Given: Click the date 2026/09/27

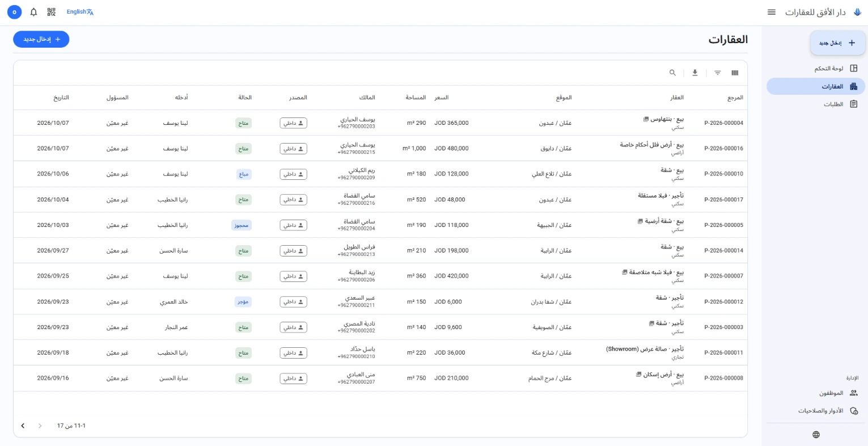Looking at the screenshot, I should pyautogui.click(x=53, y=251).
